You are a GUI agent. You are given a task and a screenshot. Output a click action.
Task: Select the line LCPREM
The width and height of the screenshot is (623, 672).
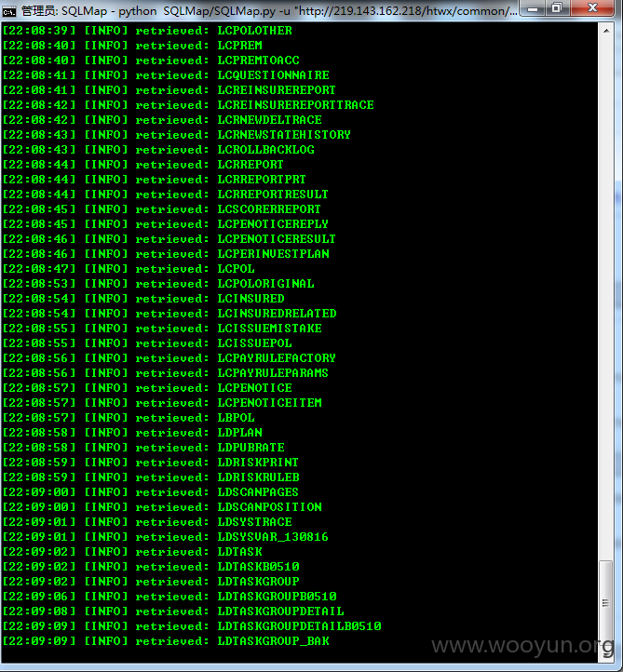132,46
